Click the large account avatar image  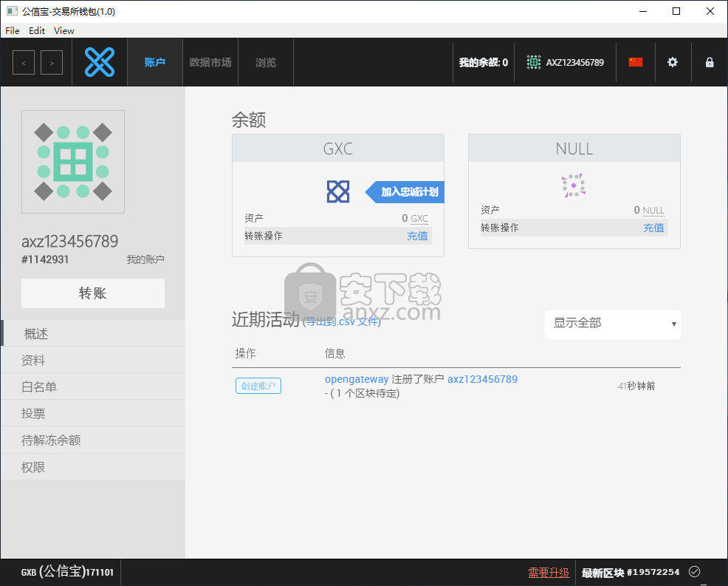click(73, 162)
